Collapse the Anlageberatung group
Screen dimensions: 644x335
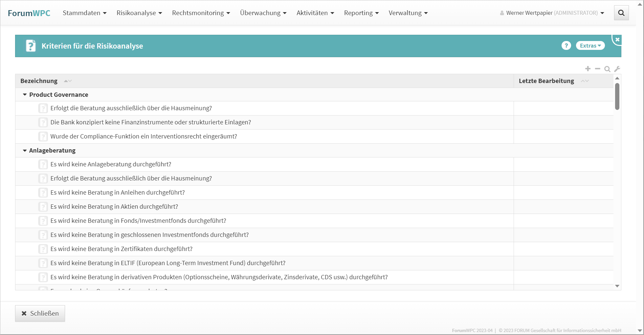pos(25,151)
